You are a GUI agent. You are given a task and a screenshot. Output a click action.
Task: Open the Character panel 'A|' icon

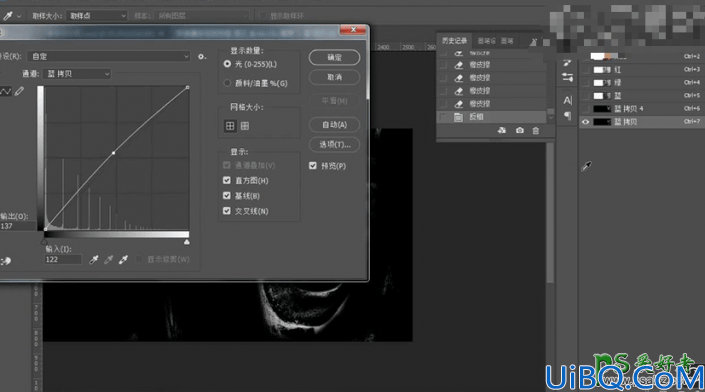567,100
